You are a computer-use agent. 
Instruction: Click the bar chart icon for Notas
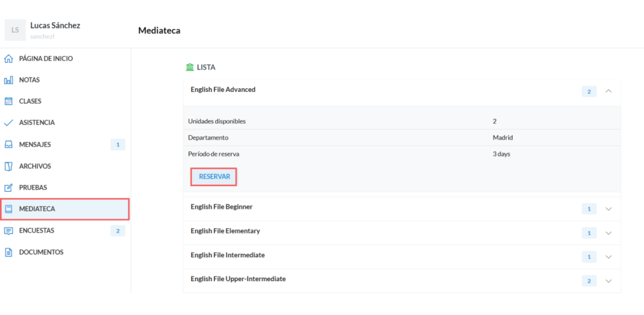pos(9,80)
